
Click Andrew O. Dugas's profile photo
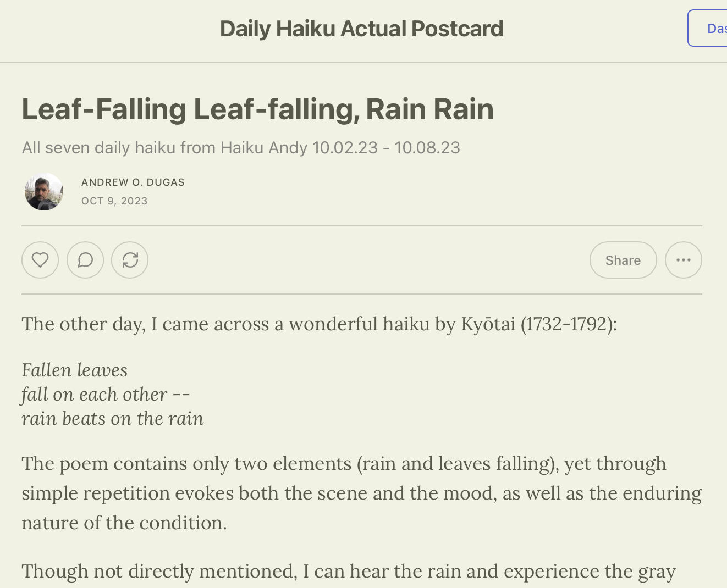pos(44,192)
